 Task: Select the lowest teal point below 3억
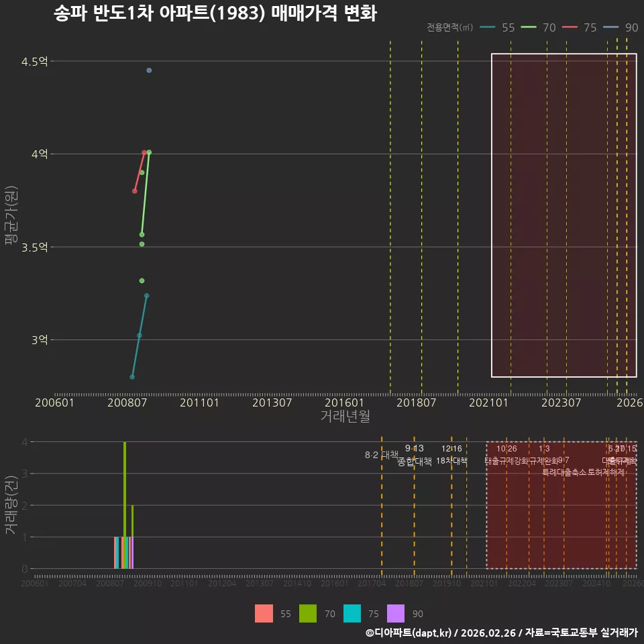132,377
